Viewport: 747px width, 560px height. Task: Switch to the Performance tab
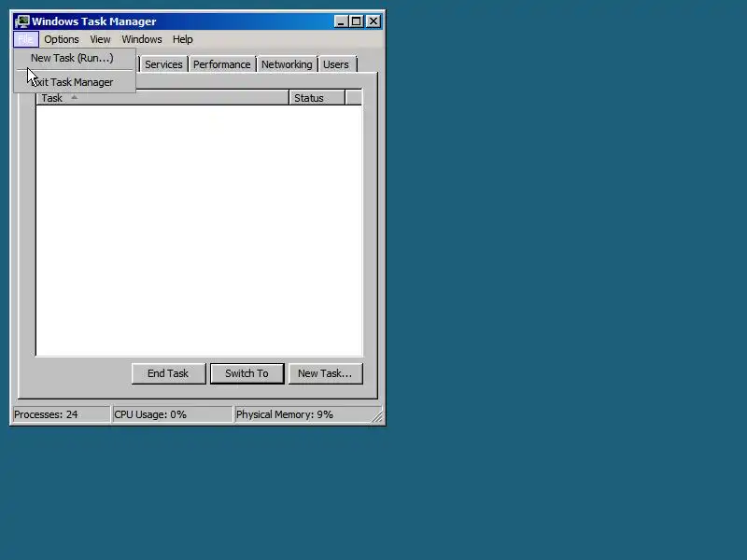221,64
